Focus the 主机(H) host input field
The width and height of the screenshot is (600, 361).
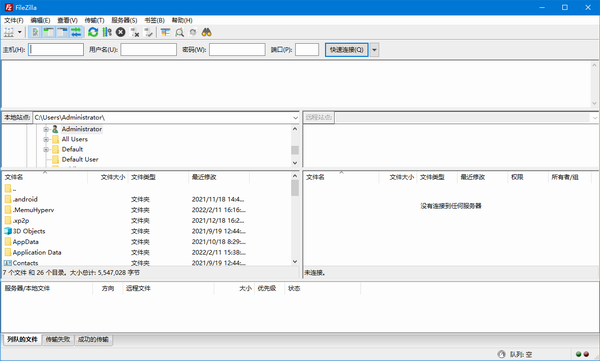pyautogui.click(x=56, y=50)
